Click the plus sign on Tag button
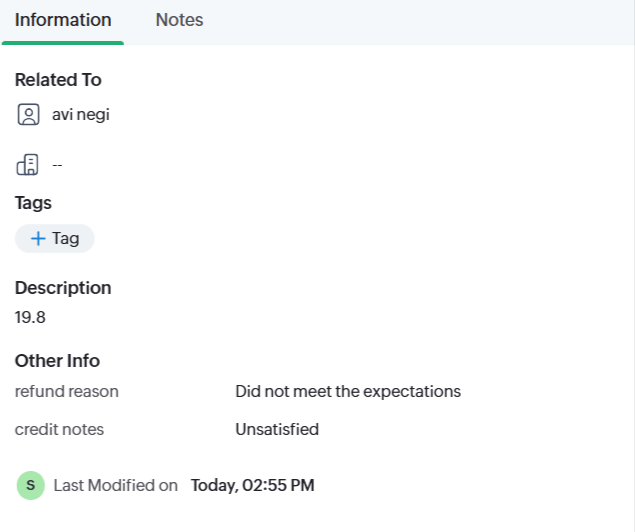 [38, 238]
